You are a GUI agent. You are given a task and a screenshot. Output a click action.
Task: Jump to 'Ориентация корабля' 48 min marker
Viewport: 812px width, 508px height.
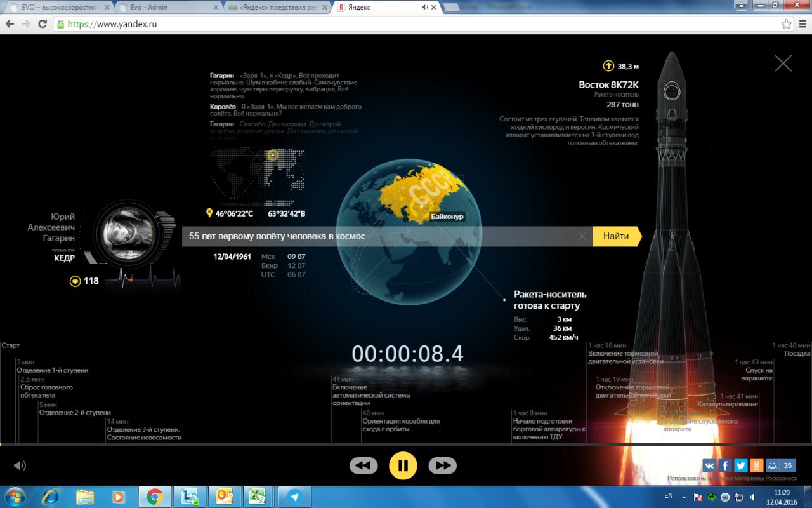pyautogui.click(x=401, y=421)
